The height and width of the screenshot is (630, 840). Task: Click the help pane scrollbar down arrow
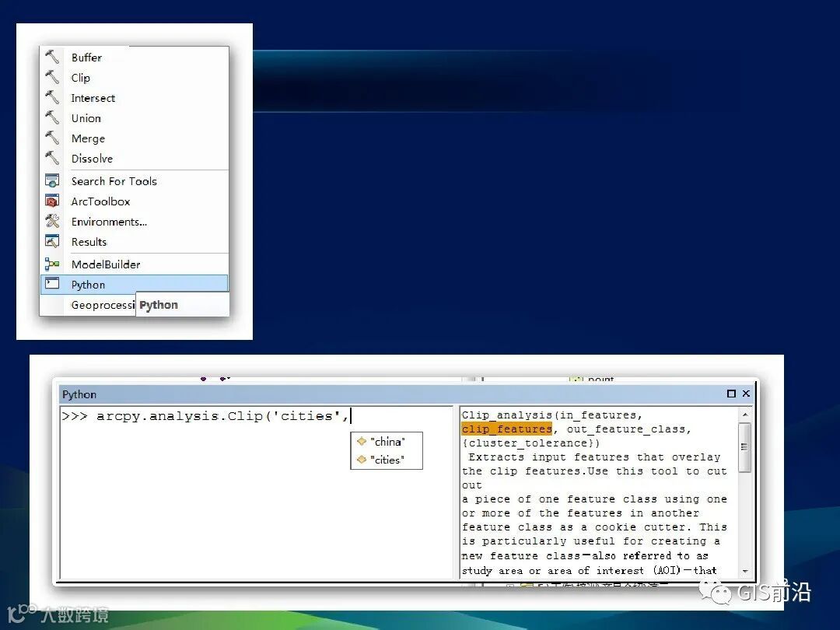(x=744, y=572)
